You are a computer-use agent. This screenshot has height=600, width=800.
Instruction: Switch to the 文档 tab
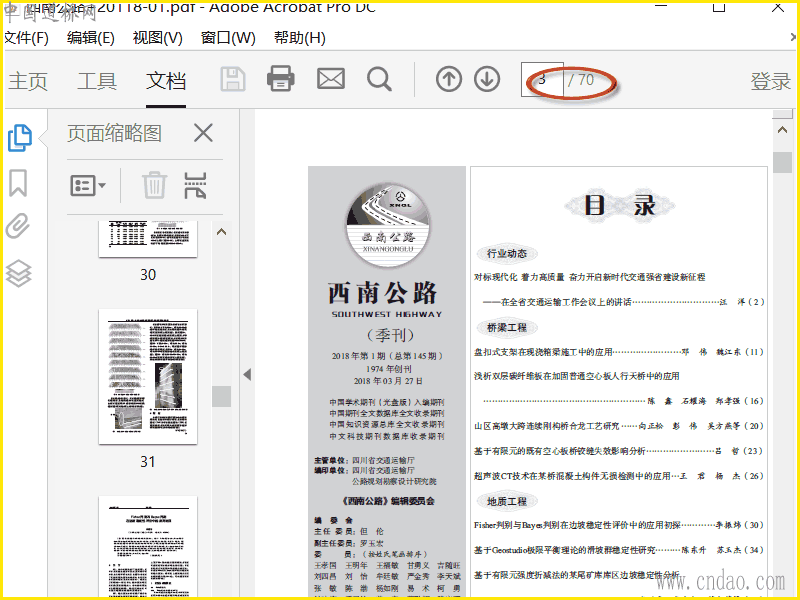(x=166, y=81)
